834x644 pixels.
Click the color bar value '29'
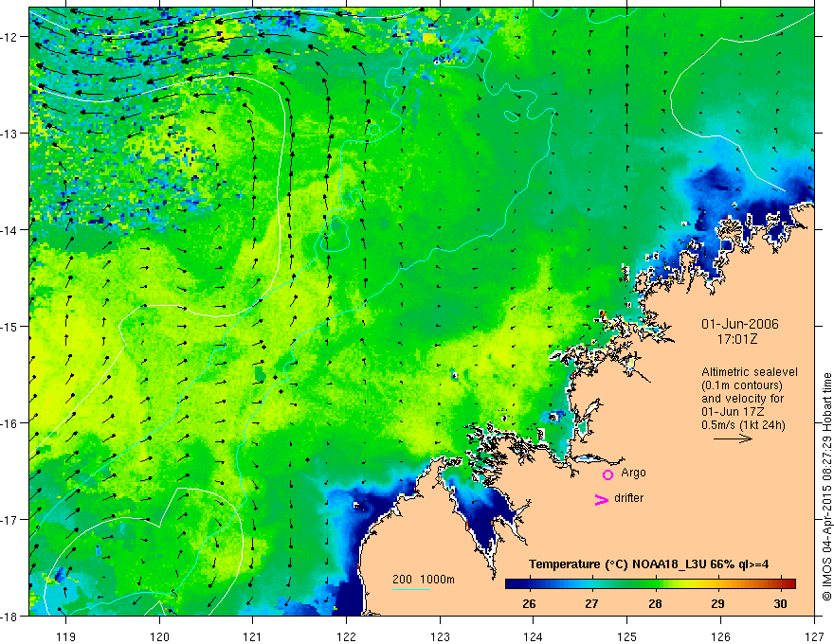pyautogui.click(x=717, y=603)
